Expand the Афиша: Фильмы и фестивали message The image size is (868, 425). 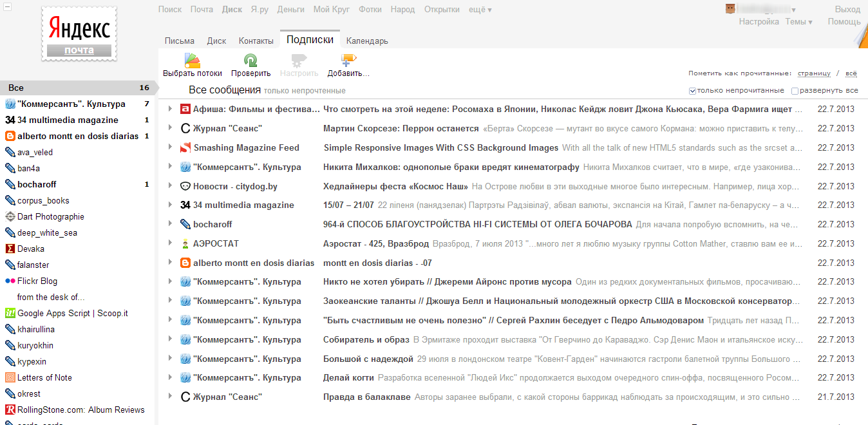(170, 109)
